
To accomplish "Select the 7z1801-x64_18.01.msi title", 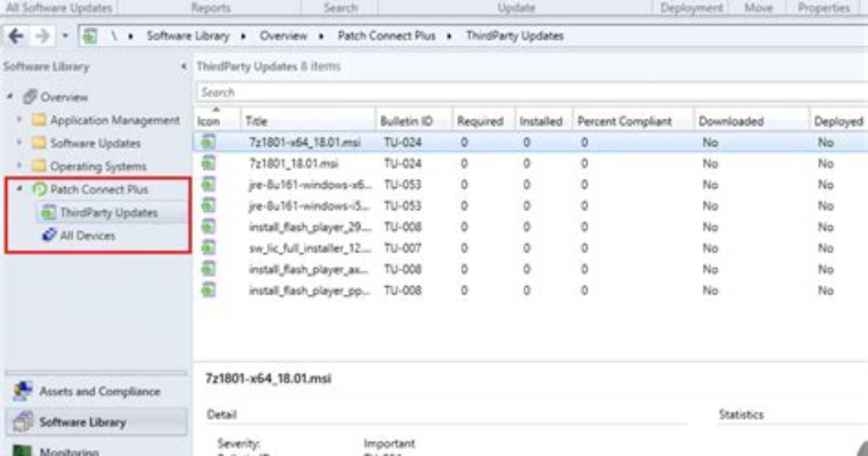I will (x=305, y=142).
